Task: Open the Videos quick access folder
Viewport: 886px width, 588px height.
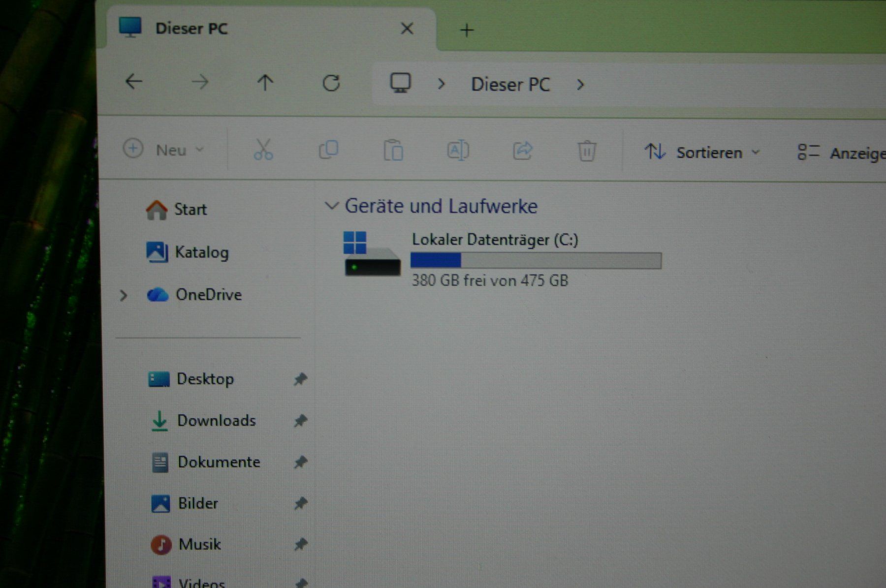Action: (x=189, y=583)
